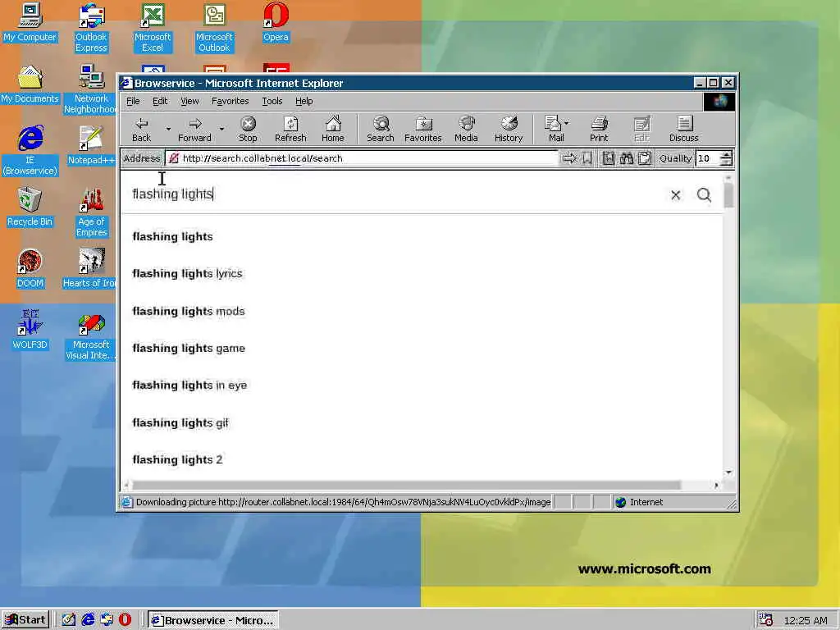The height and width of the screenshot is (630, 840).
Task: Open the Favorites menu
Action: click(x=230, y=101)
